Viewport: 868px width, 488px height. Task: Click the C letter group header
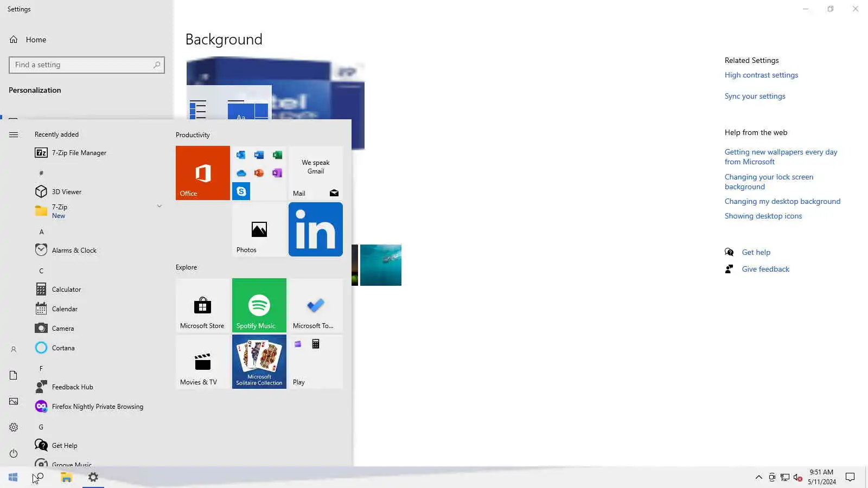(41, 271)
